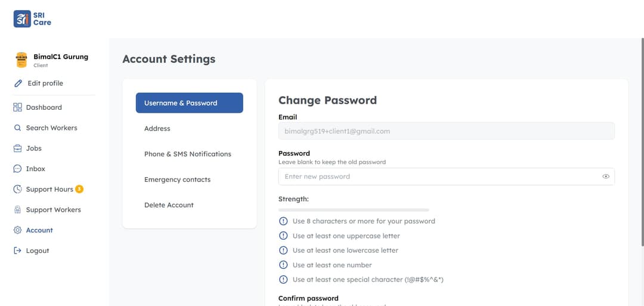Click the BimalC1 Gurung profile avatar
The height and width of the screenshot is (306, 644).
tap(21, 60)
